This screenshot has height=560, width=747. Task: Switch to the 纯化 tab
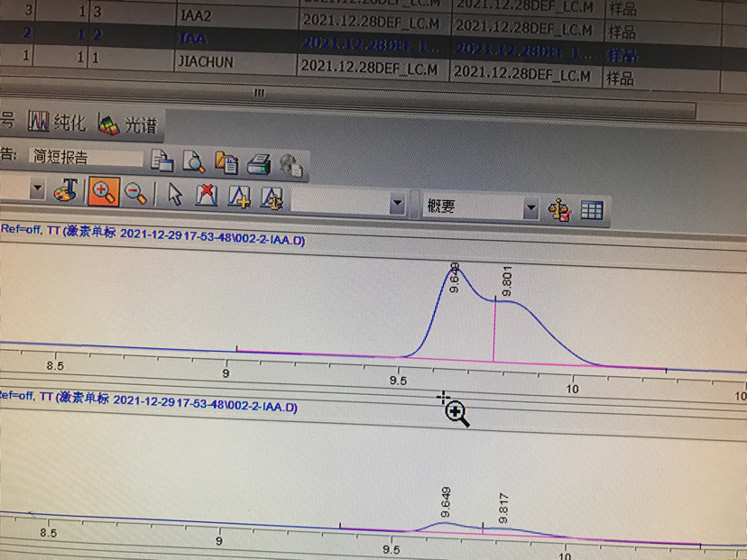[52, 121]
